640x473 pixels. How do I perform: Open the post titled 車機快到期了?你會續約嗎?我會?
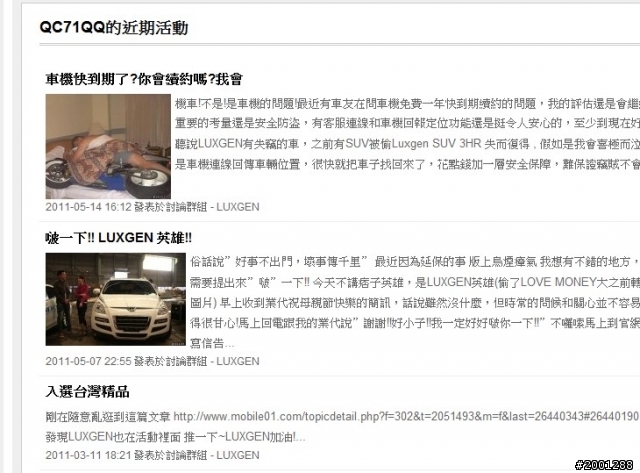(144, 79)
